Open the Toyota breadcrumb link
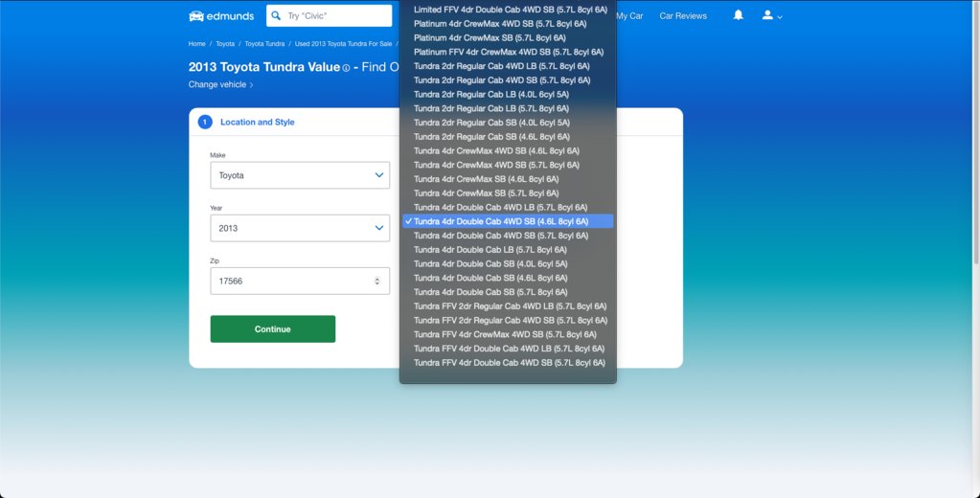The height and width of the screenshot is (498, 980). pos(225,44)
